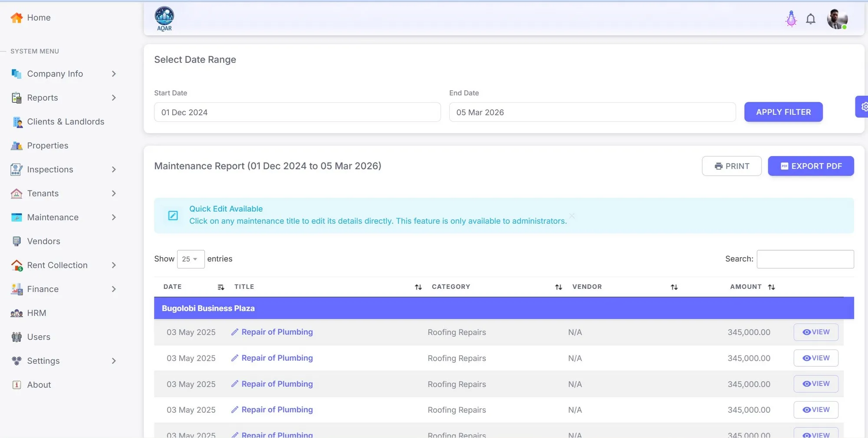Open Vendors menu item
The height and width of the screenshot is (438, 868).
pos(44,241)
